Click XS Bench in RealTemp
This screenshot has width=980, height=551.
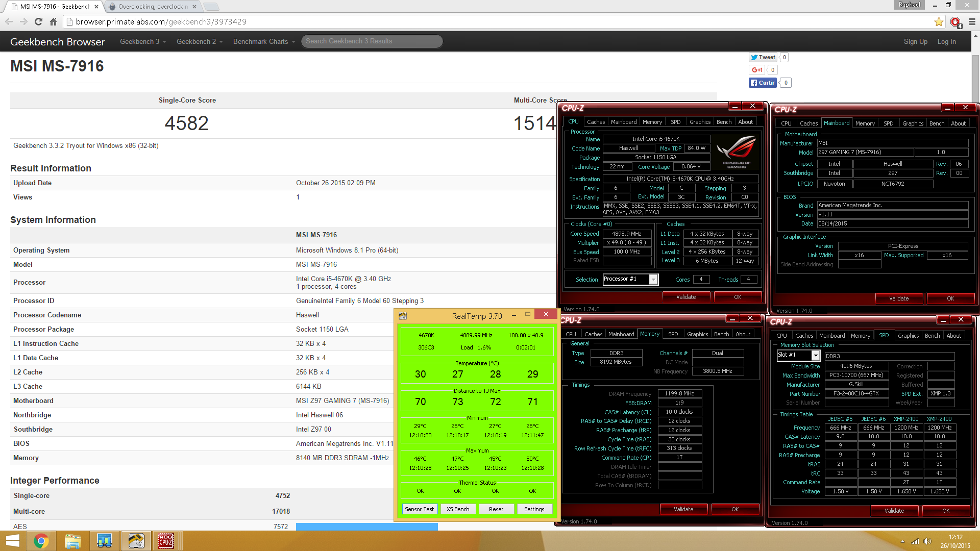(x=458, y=509)
